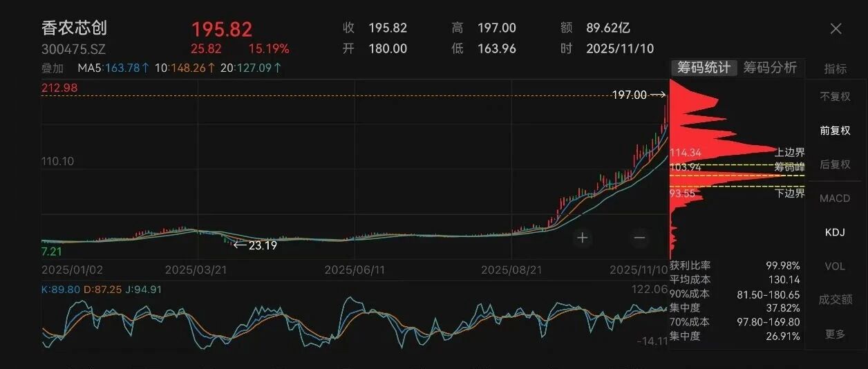
Task: Zoom in the chart with the plus icon
Action: coord(583,238)
